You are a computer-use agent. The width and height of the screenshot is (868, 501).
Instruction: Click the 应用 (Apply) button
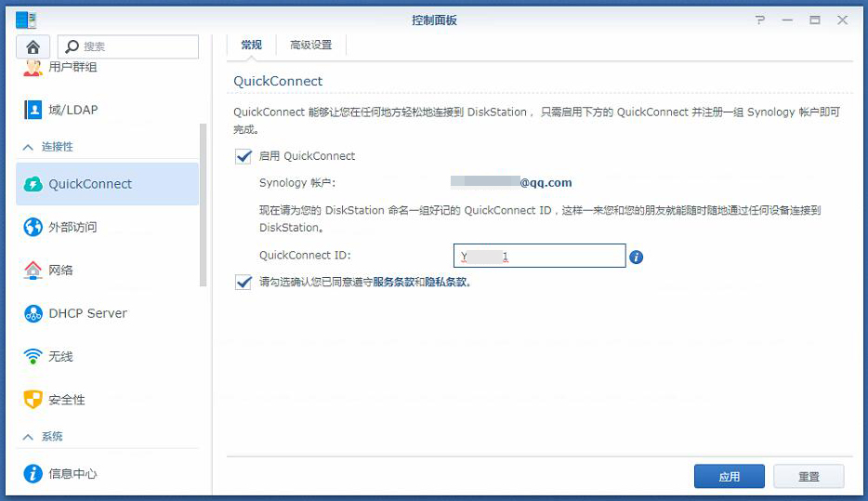[729, 476]
